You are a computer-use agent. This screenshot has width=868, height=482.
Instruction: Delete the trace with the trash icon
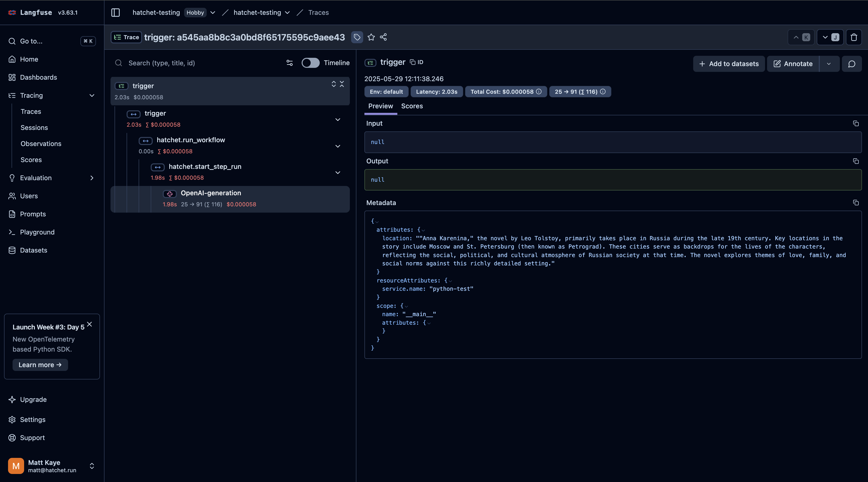(853, 37)
